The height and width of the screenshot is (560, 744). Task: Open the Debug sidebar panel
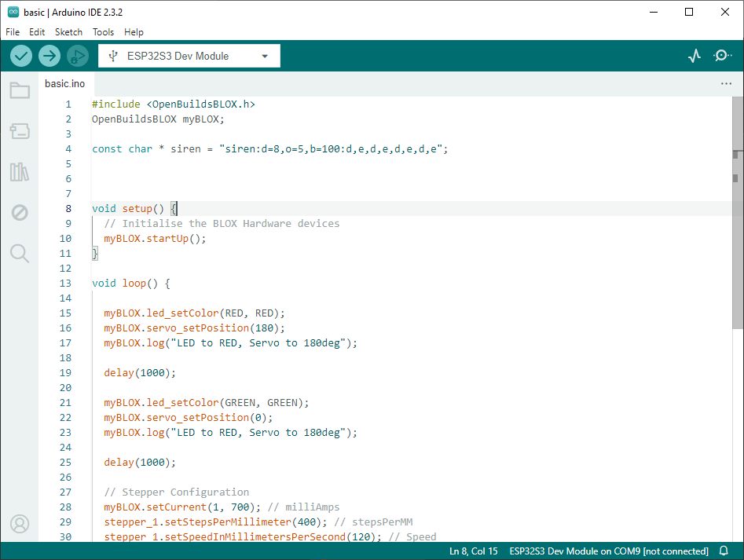point(20,213)
